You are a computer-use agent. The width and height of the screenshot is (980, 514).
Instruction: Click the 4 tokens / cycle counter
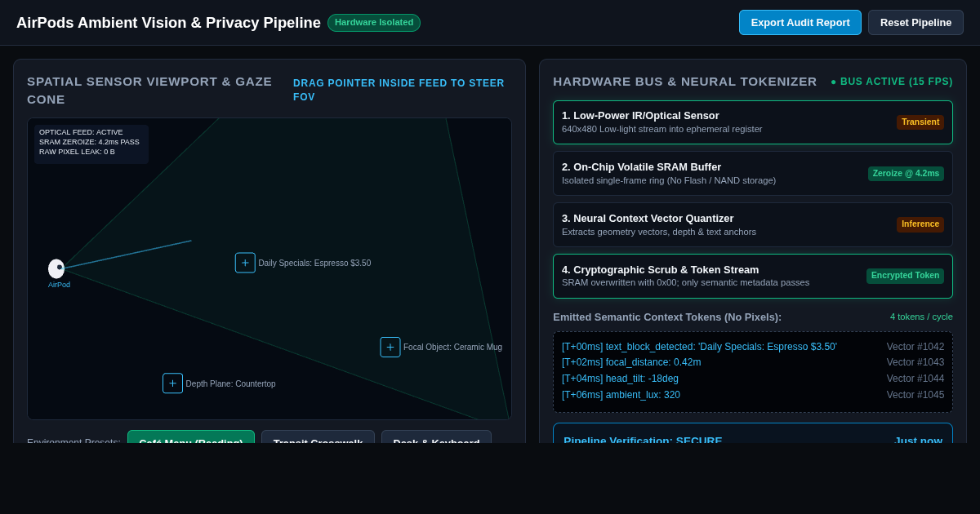(921, 317)
